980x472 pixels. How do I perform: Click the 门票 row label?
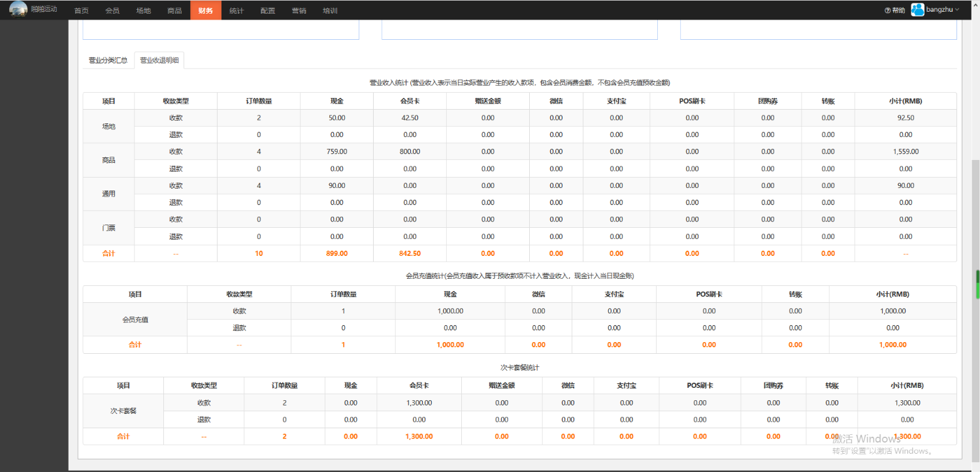(108, 228)
